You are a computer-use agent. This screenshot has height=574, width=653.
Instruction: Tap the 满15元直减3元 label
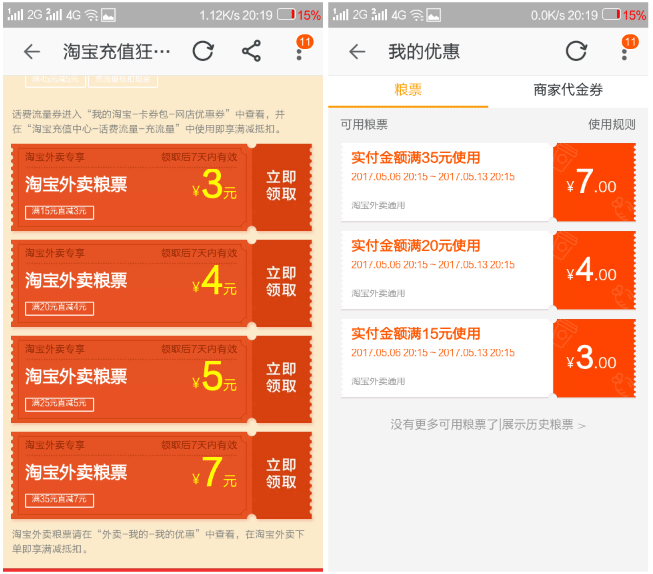click(59, 212)
